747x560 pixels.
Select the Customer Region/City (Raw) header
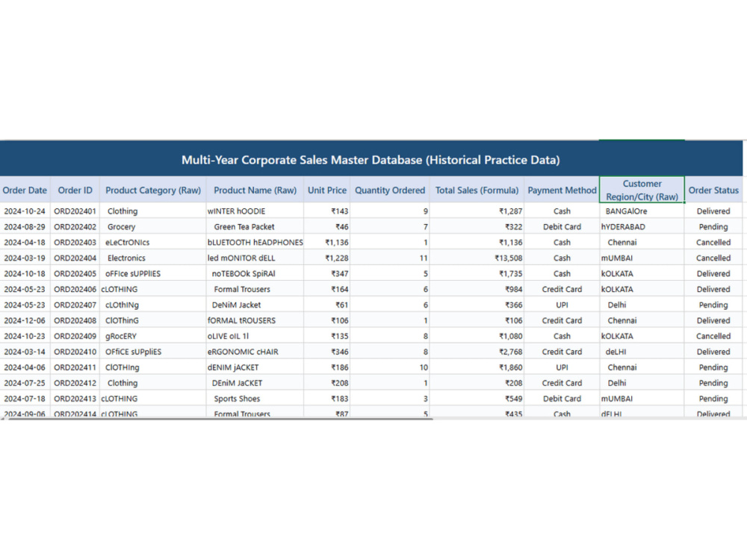642,190
